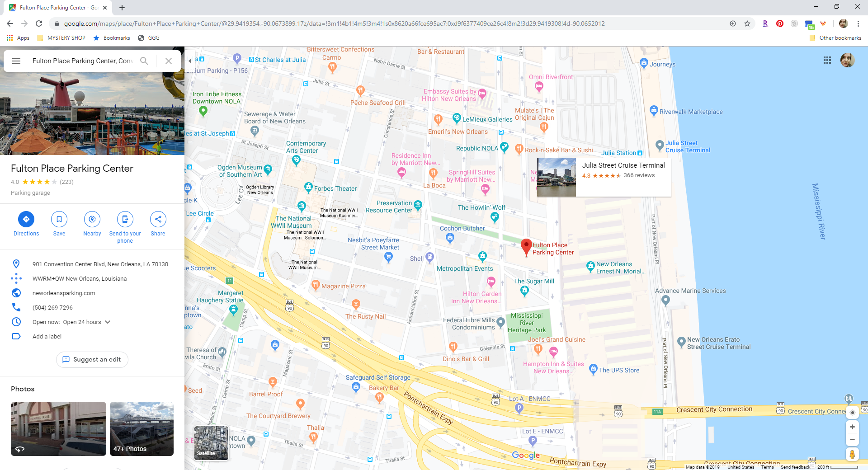Click the Suggest an edit button

[x=92, y=360]
